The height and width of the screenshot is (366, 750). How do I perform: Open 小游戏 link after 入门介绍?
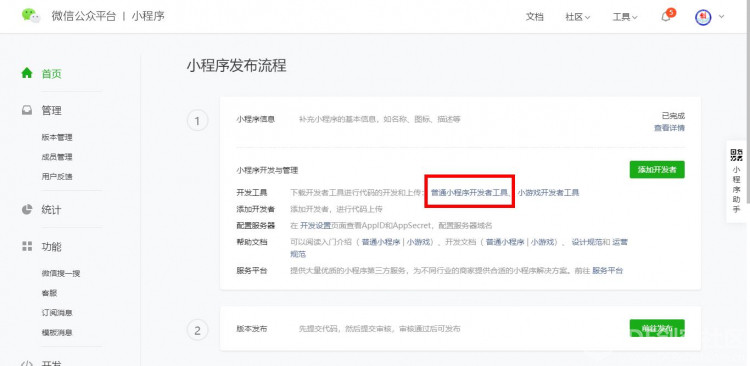[x=419, y=242]
